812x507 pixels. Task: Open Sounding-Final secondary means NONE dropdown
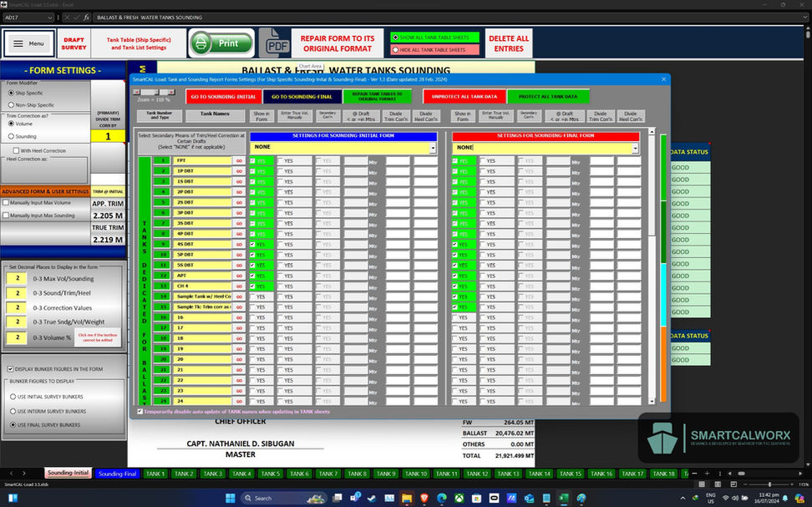(x=635, y=148)
